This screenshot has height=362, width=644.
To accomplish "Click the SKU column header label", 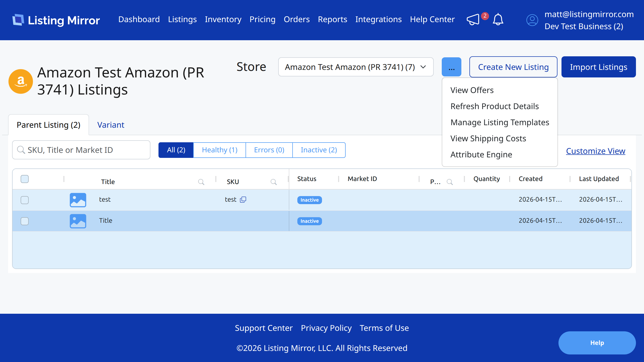I will click(x=233, y=182).
